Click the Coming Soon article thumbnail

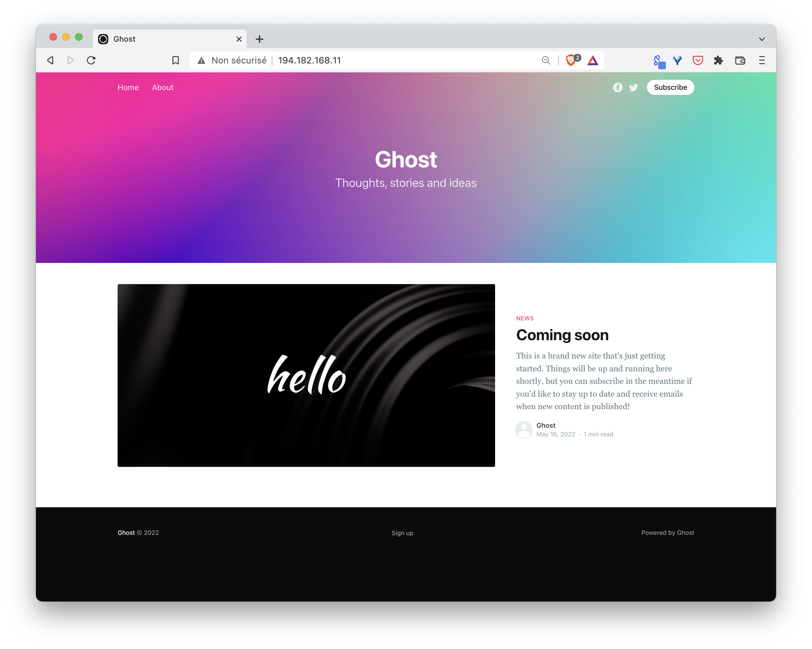[x=306, y=375]
